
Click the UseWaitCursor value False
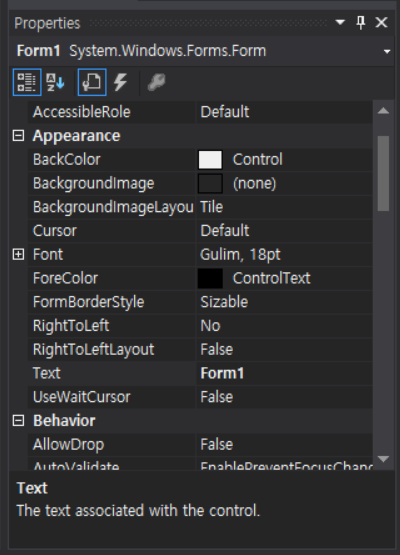[217, 397]
